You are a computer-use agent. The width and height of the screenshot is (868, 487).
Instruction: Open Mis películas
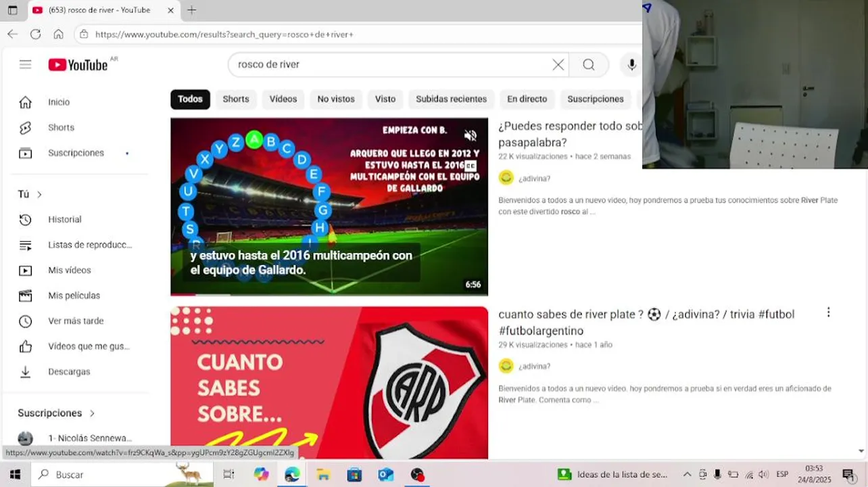tap(74, 296)
